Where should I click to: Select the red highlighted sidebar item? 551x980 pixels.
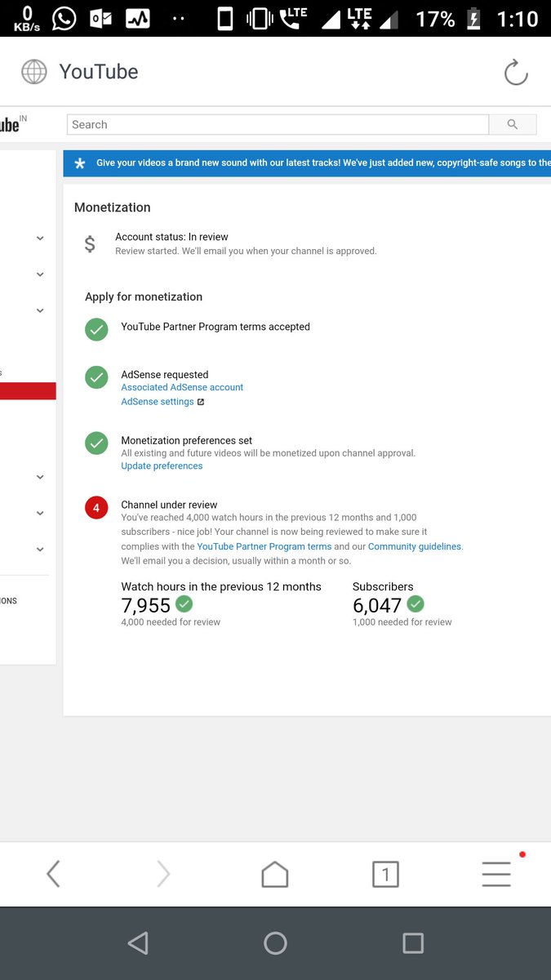(x=28, y=390)
